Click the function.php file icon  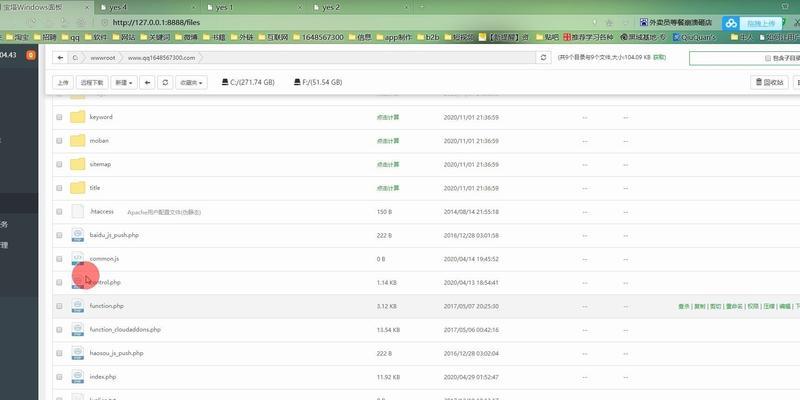78,306
